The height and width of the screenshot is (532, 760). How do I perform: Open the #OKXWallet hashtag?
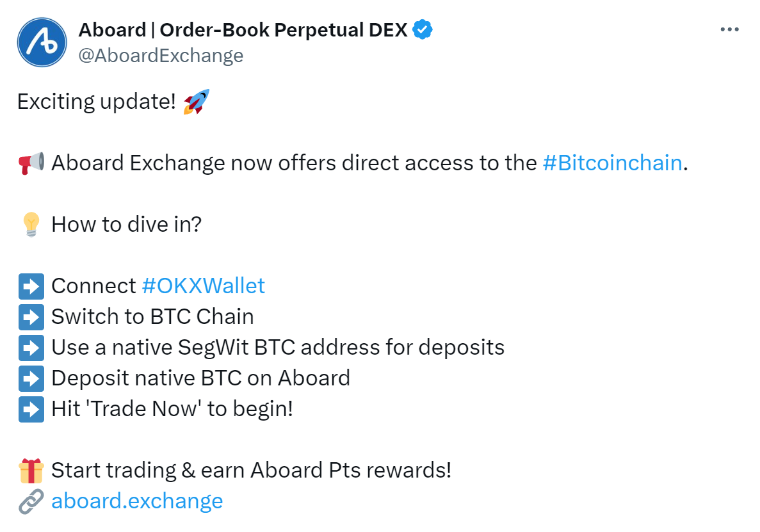click(x=204, y=286)
